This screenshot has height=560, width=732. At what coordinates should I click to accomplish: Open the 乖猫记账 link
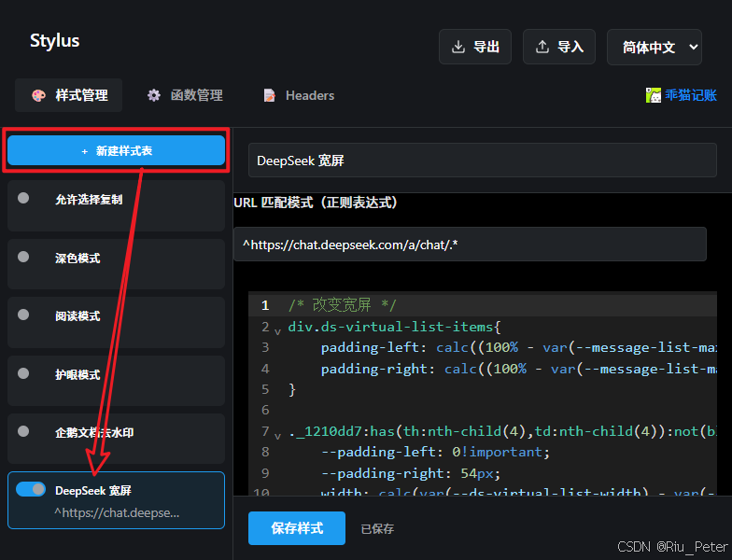coord(691,95)
